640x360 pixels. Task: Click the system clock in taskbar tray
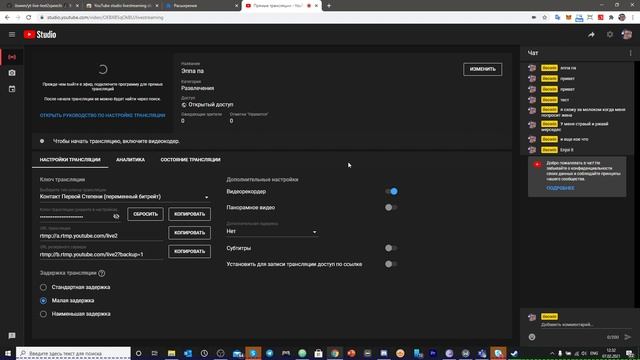click(x=611, y=353)
